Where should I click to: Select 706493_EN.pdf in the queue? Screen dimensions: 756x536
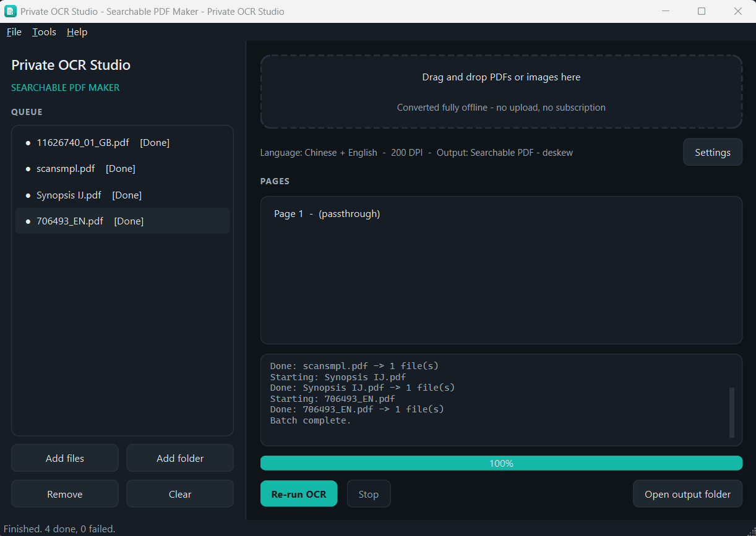122,221
